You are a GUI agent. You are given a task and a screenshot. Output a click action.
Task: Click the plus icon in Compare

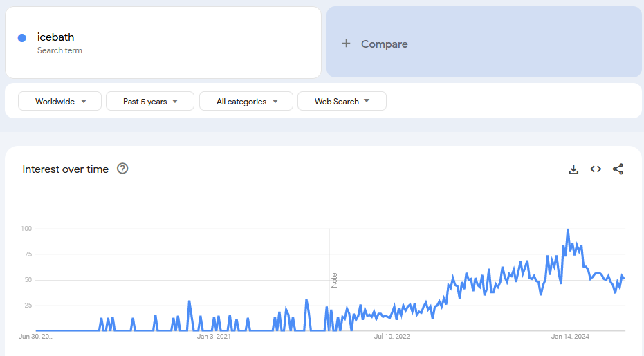(x=347, y=44)
